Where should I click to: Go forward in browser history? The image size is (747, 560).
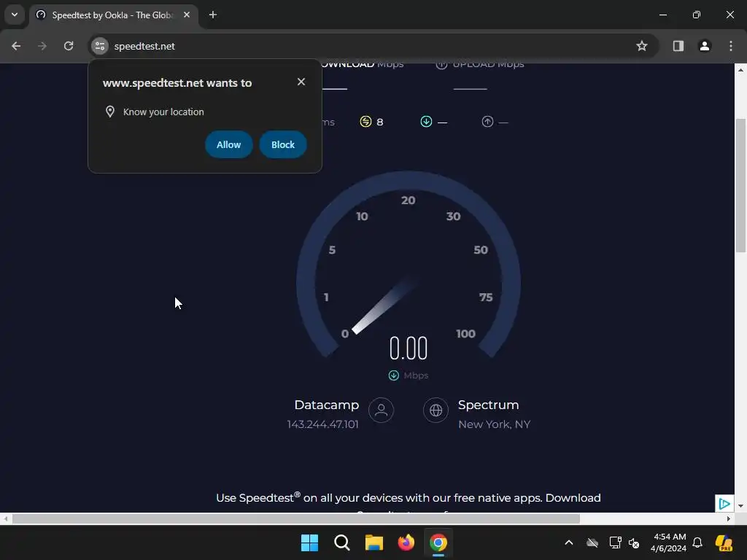(x=42, y=46)
